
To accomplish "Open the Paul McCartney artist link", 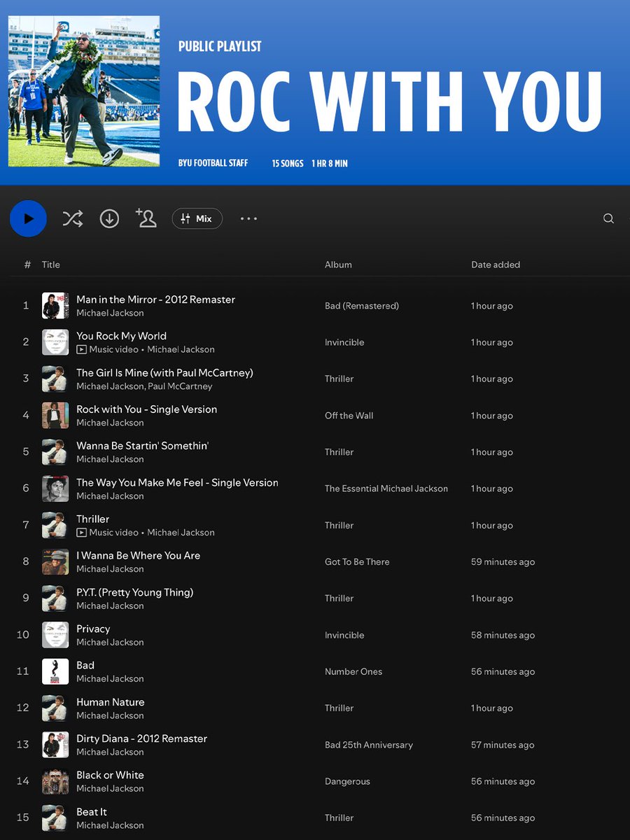I will [180, 386].
